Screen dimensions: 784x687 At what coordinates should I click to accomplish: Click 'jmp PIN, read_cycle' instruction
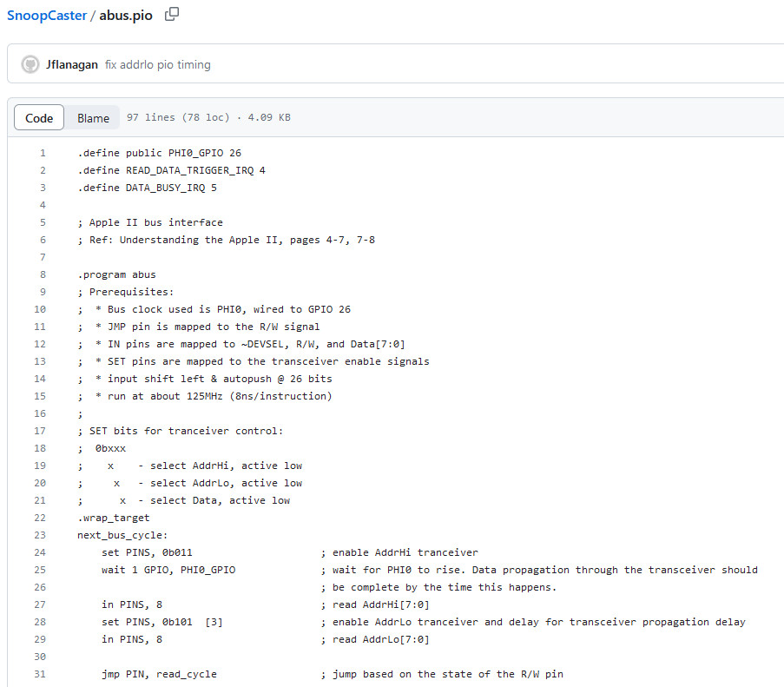click(x=159, y=674)
